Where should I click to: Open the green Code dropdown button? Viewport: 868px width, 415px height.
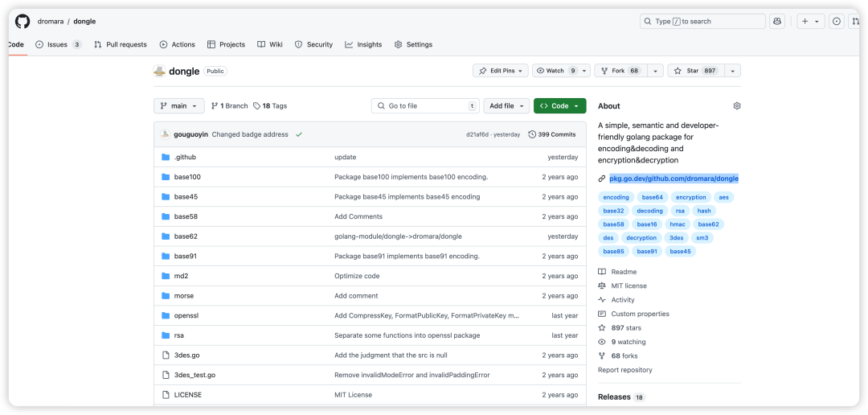pyautogui.click(x=559, y=106)
